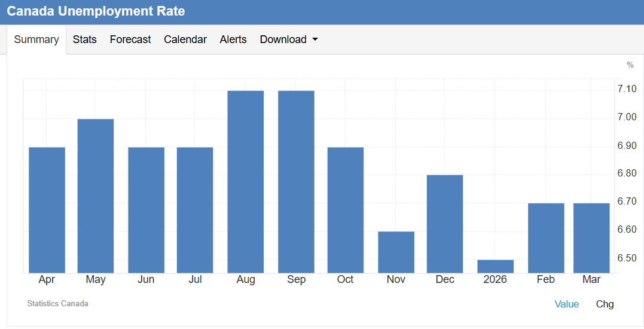This screenshot has width=644, height=329.
Task: Select the Mar bar in chart
Action: (x=591, y=238)
